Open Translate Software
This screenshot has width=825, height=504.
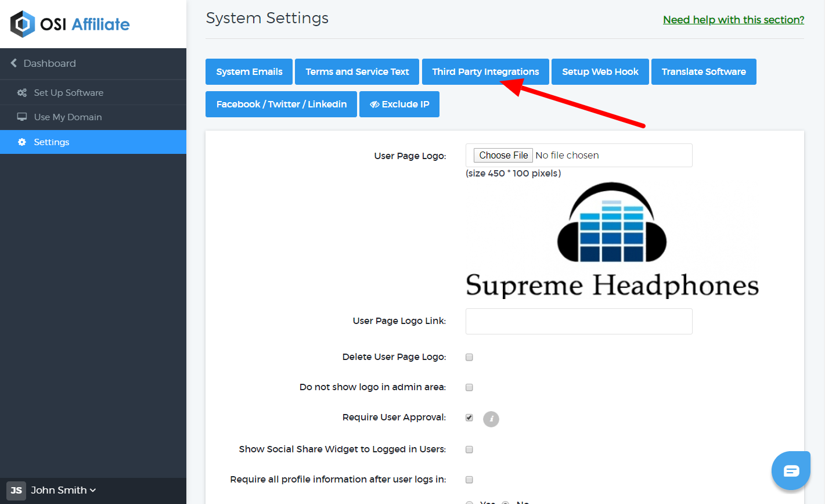704,71
